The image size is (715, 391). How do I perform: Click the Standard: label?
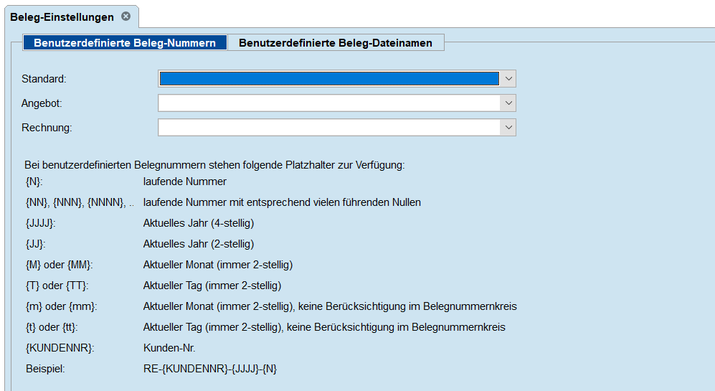coord(44,79)
